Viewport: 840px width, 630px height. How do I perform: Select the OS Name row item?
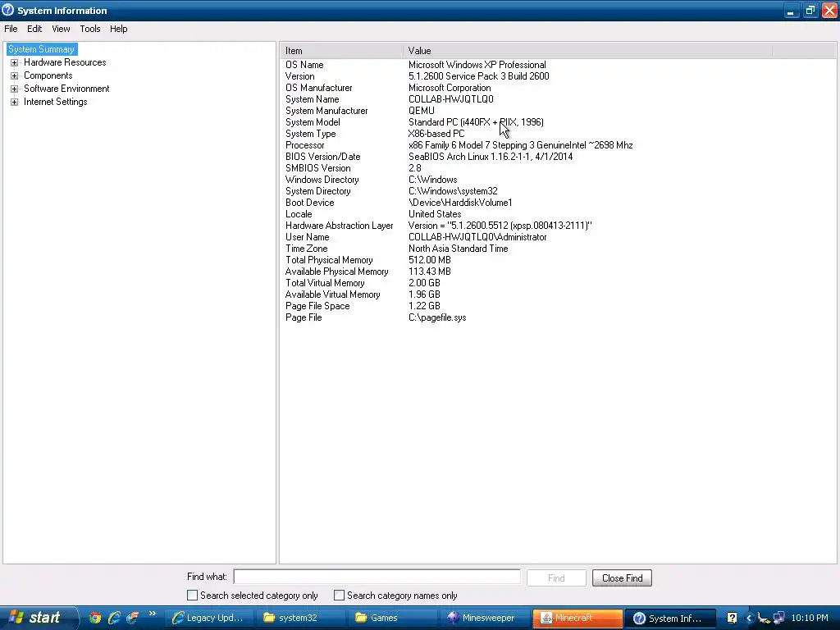coord(304,65)
